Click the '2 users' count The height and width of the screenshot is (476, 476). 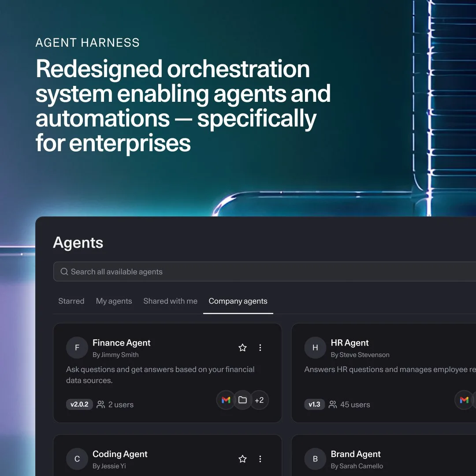pos(121,404)
